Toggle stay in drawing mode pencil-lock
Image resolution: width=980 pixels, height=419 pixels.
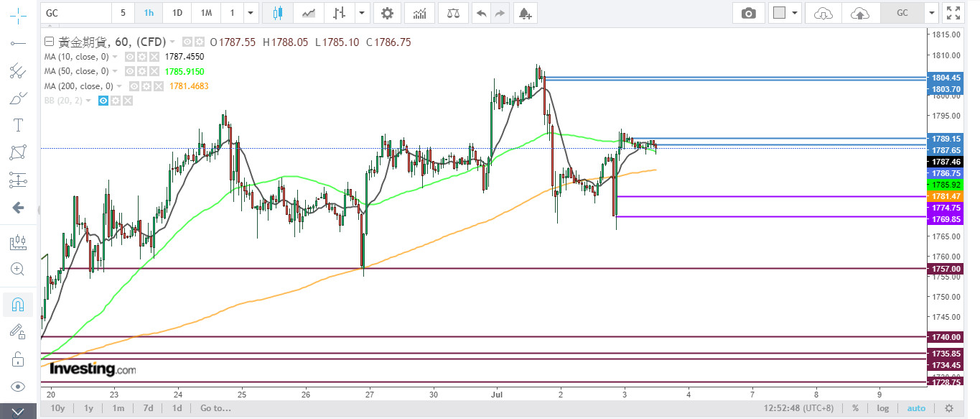pyautogui.click(x=18, y=331)
